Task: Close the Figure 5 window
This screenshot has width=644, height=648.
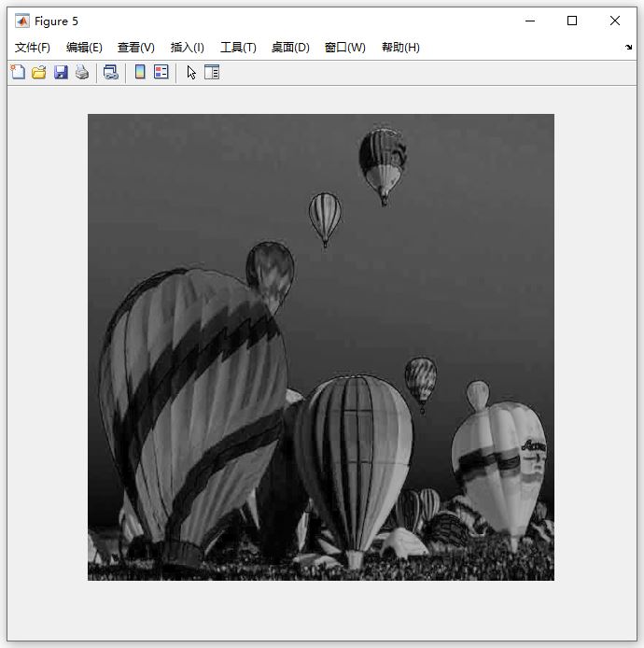Action: point(615,21)
